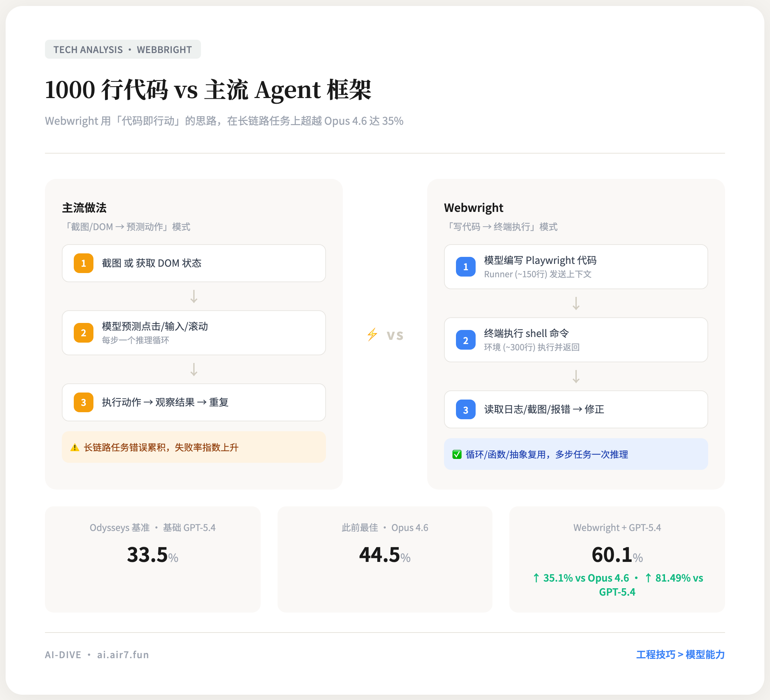Select the '截图 或 获取 DOM 状态' step text

(152, 263)
